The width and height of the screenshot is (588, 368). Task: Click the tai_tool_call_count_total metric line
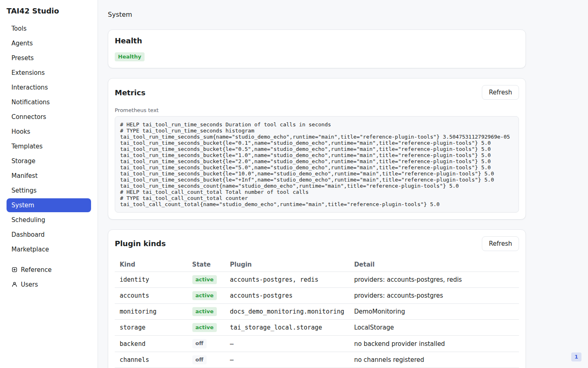click(280, 204)
